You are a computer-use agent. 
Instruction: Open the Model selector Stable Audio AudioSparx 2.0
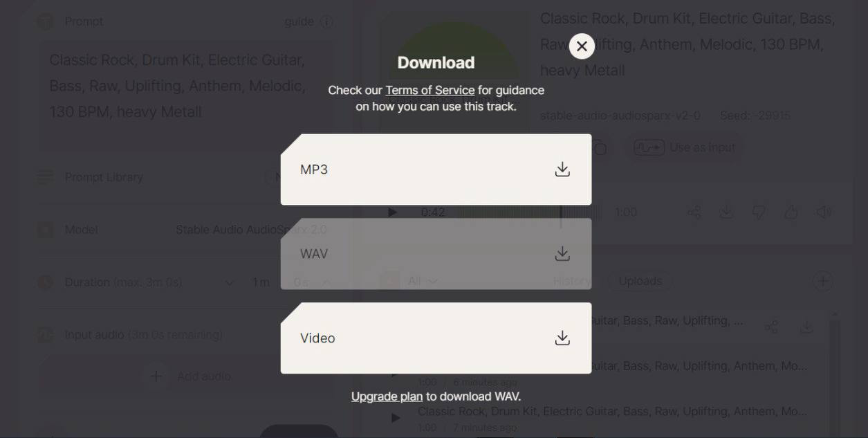click(x=251, y=230)
